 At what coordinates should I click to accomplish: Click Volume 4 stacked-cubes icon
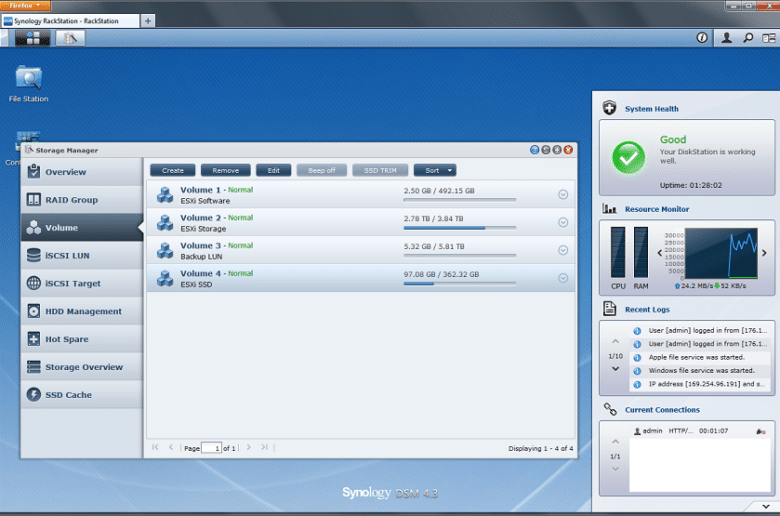(x=165, y=278)
